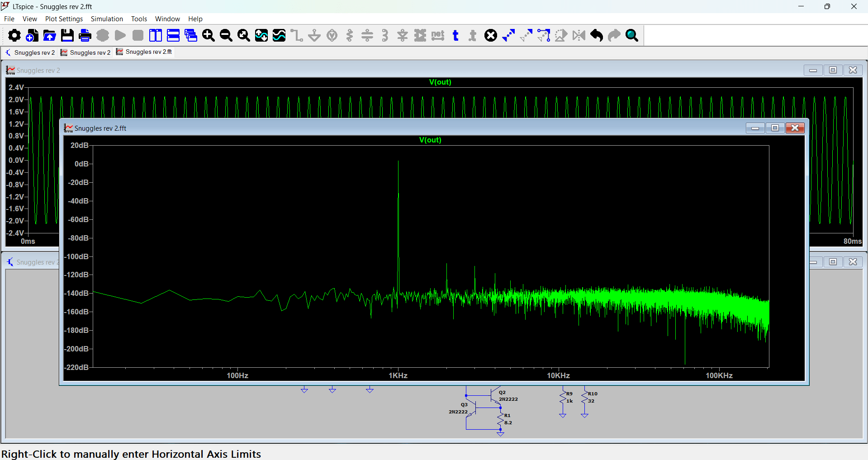Click the Pick visible traces icon
The height and width of the screenshot is (460, 868).
pos(279,35)
